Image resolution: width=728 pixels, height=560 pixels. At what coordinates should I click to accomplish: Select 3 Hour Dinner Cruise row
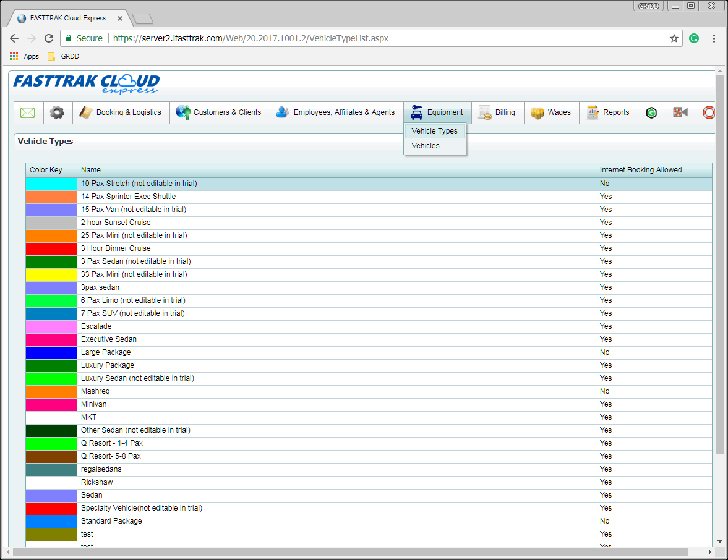[x=369, y=248]
